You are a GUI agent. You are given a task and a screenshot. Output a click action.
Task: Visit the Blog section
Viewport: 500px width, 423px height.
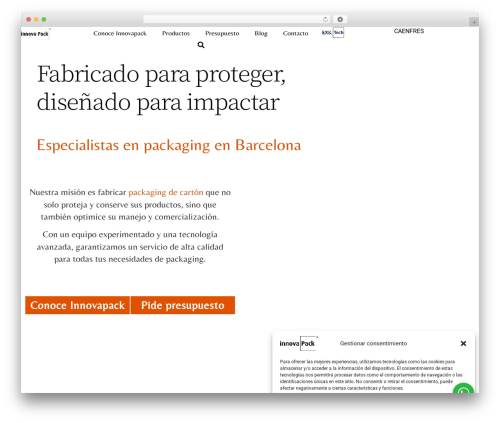click(x=261, y=33)
